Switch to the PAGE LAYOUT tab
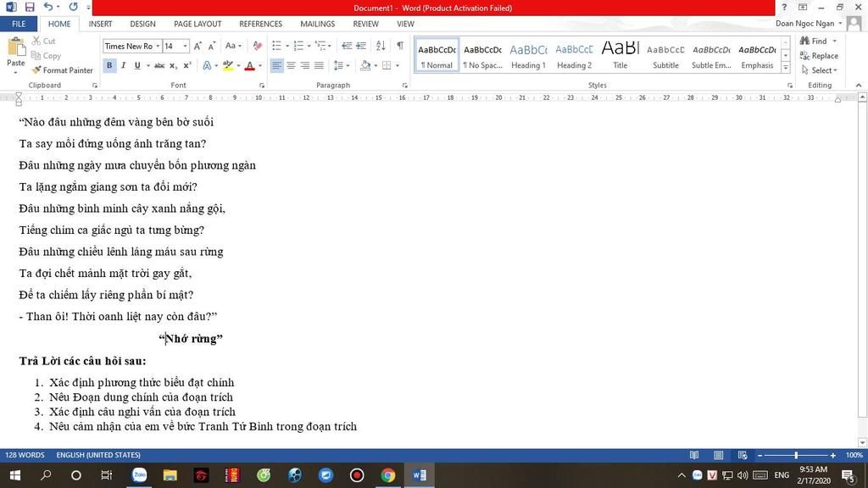The width and height of the screenshot is (868, 488). pos(198,24)
